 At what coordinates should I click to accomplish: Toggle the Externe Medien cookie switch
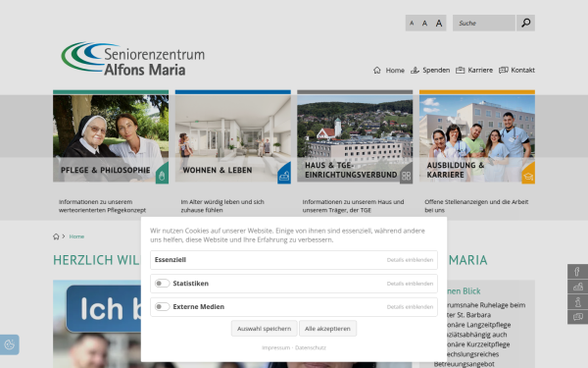pyautogui.click(x=163, y=307)
